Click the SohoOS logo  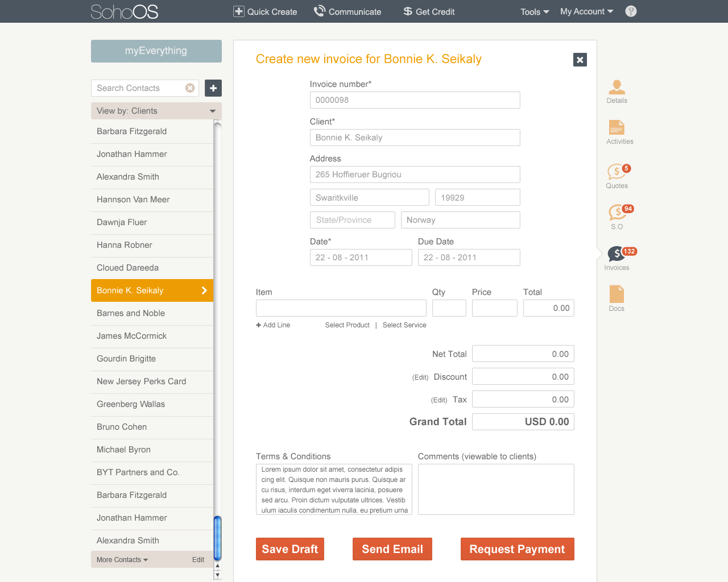click(x=125, y=11)
